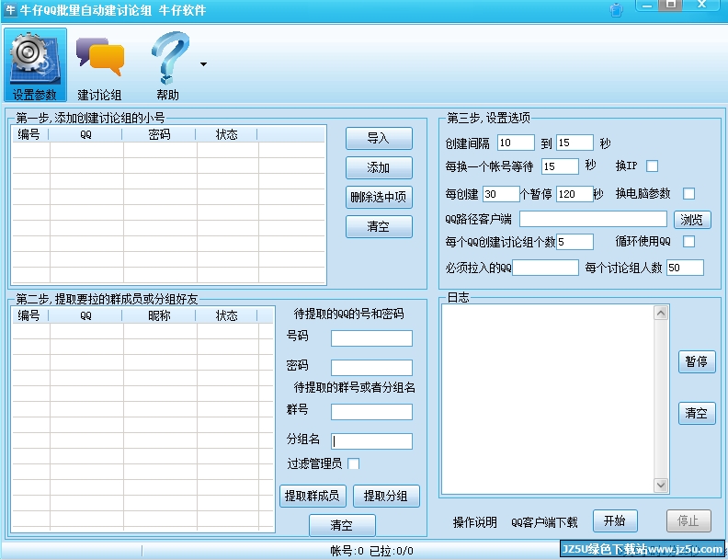The image size is (728, 560).
Task: Click 导入 button to import accounts
Action: coord(379,138)
